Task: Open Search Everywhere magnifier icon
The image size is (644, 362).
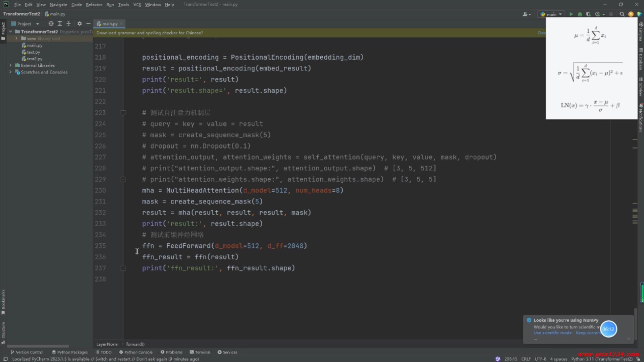Action: pyautogui.click(x=622, y=14)
